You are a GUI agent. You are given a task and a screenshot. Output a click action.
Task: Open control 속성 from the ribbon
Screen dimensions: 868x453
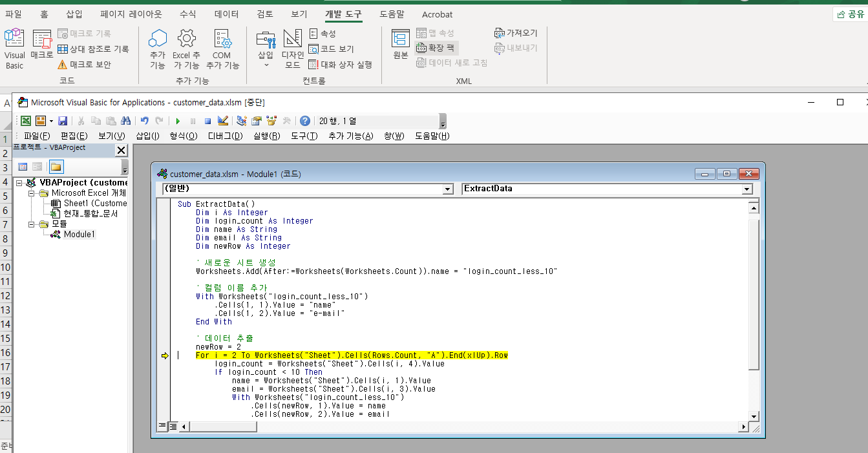pyautogui.click(x=323, y=34)
